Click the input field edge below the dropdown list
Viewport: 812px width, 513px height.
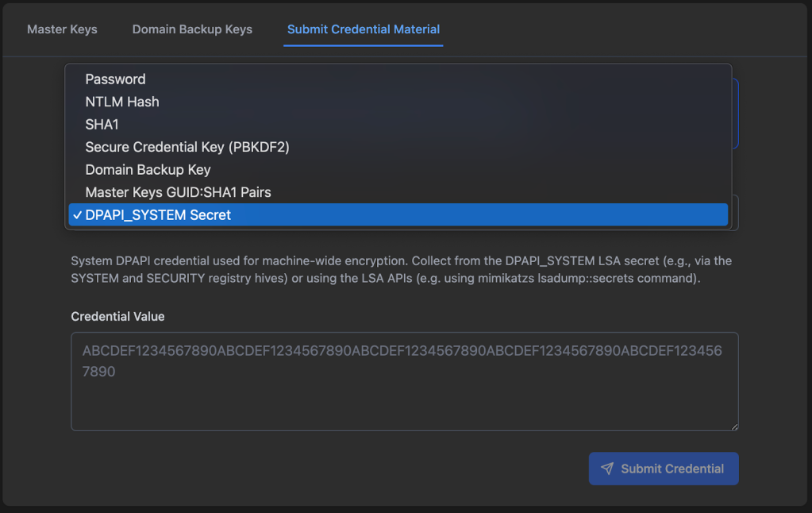tap(735, 213)
